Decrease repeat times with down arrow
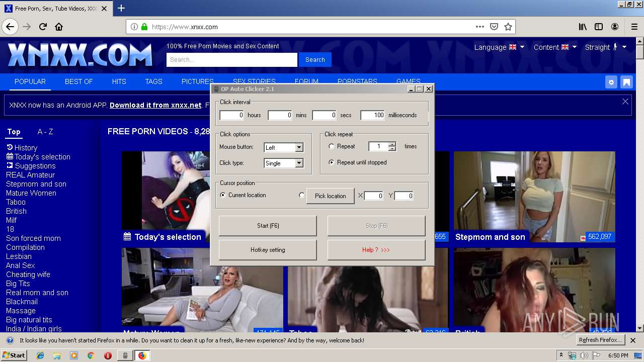This screenshot has height=362, width=644. (x=392, y=149)
